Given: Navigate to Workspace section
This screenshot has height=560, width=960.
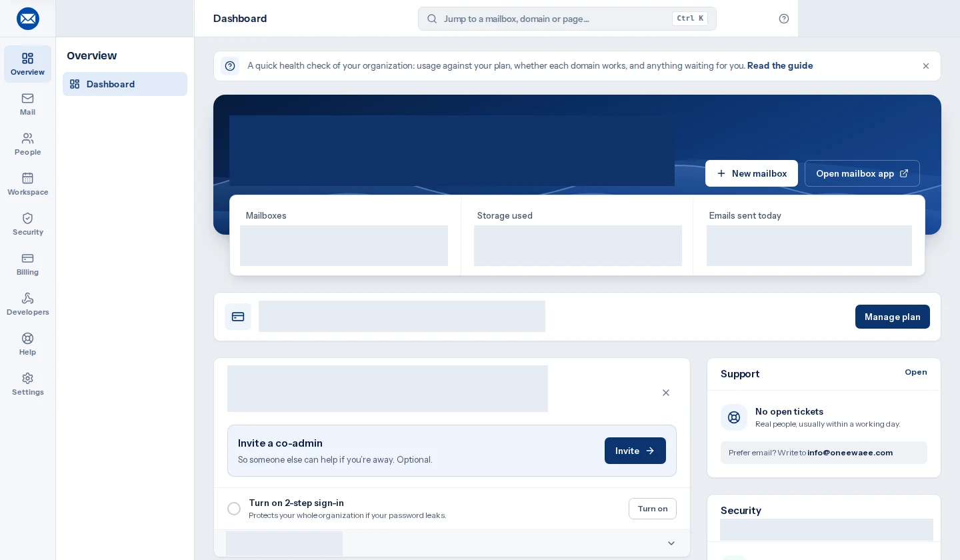Looking at the screenshot, I should 27,184.
